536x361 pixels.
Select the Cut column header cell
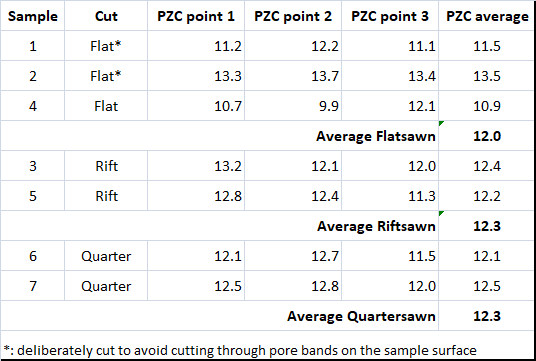pos(106,16)
